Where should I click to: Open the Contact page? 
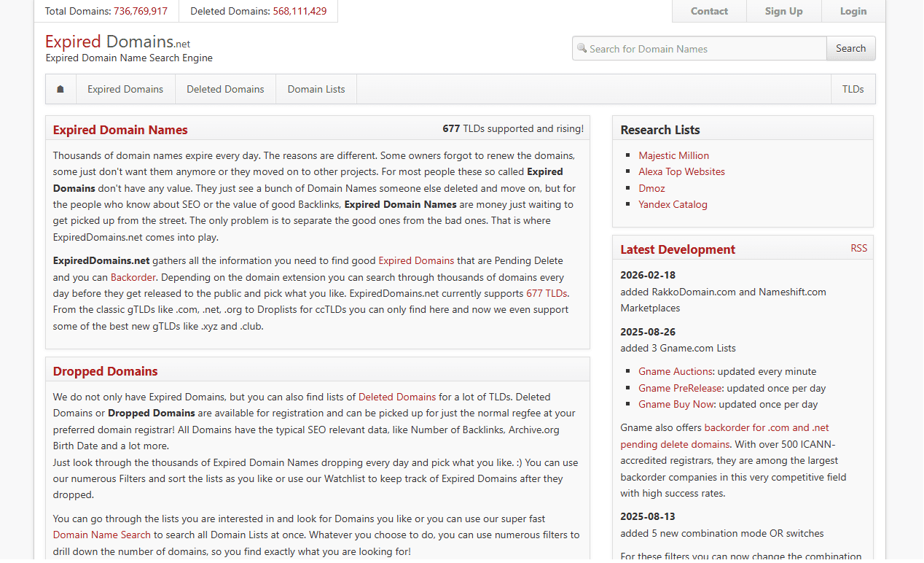pos(709,11)
